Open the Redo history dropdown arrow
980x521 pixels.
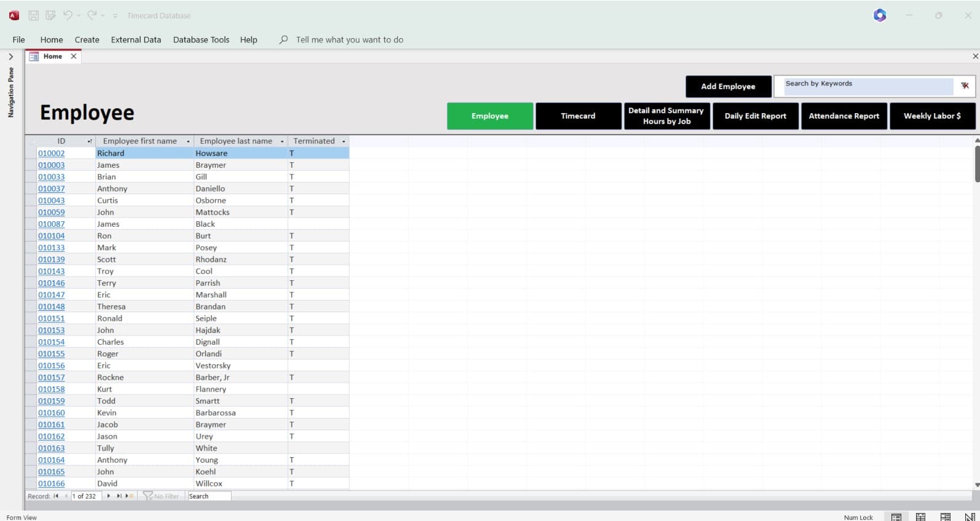pyautogui.click(x=103, y=16)
